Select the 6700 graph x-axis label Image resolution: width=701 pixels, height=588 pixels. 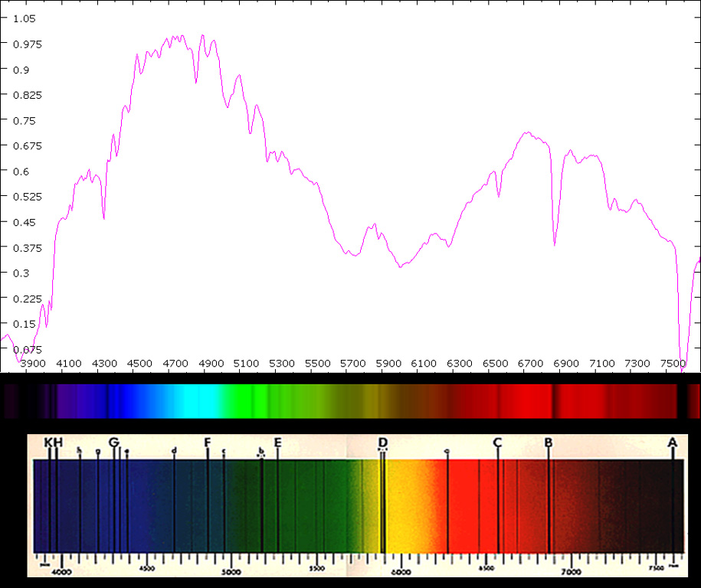[x=531, y=364]
